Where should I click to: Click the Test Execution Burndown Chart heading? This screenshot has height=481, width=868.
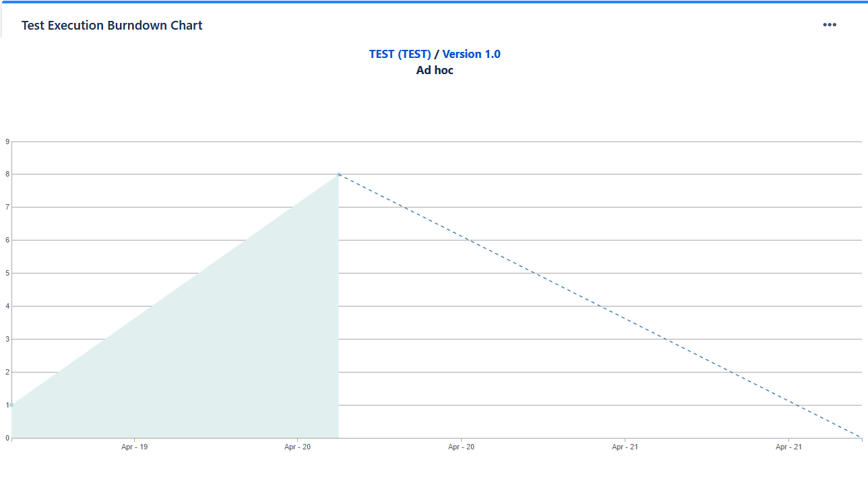pyautogui.click(x=112, y=26)
